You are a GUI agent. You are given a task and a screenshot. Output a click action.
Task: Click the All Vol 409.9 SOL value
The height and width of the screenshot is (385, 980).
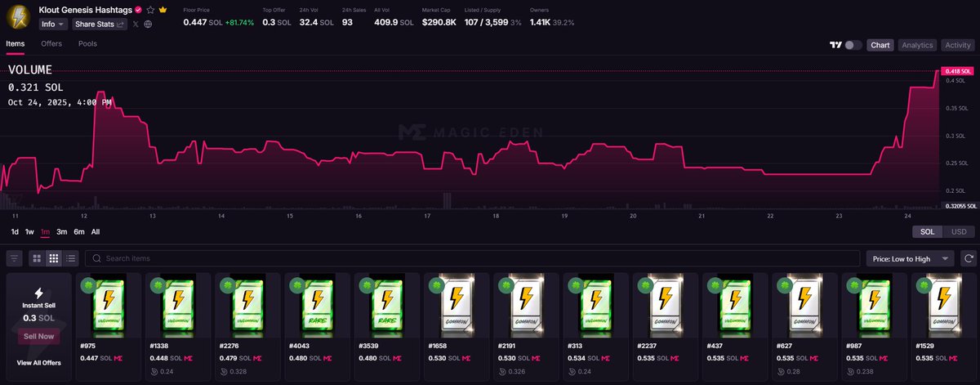395,23
